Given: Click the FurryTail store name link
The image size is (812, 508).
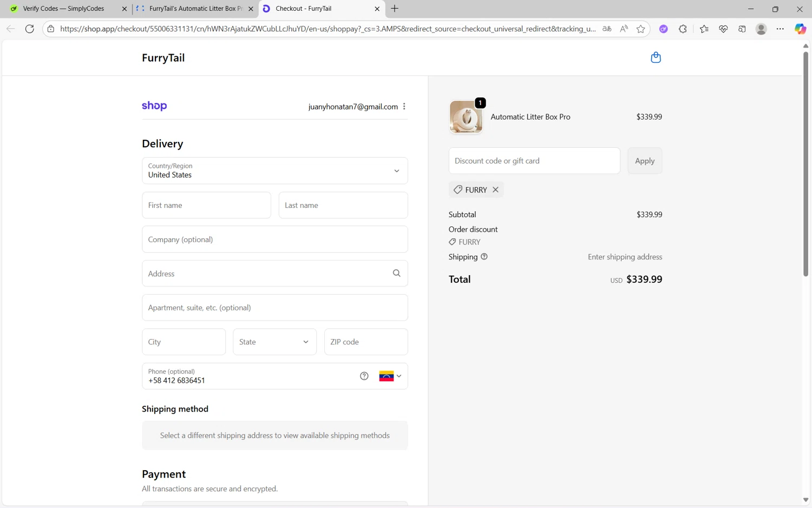Looking at the screenshot, I should pyautogui.click(x=163, y=58).
